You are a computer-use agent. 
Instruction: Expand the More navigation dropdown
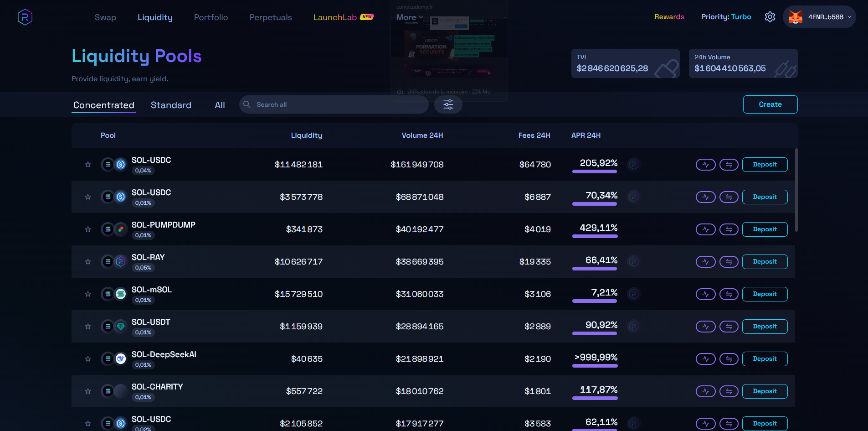click(x=410, y=17)
